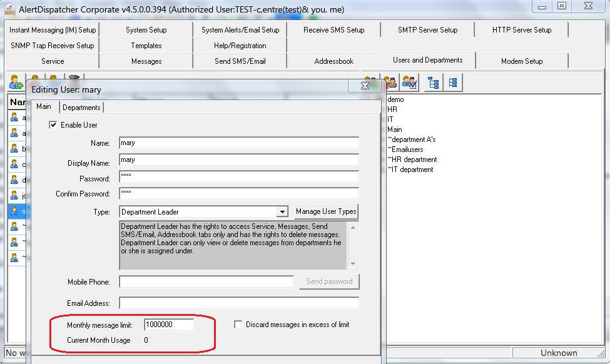Minimize the AlertDispatcher window
This screenshot has width=610, height=364.
(542, 7)
